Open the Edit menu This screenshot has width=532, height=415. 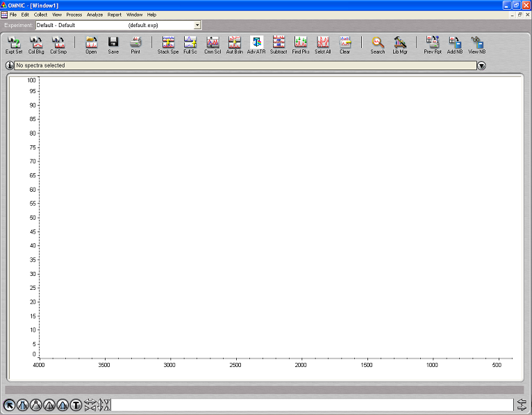(25, 15)
